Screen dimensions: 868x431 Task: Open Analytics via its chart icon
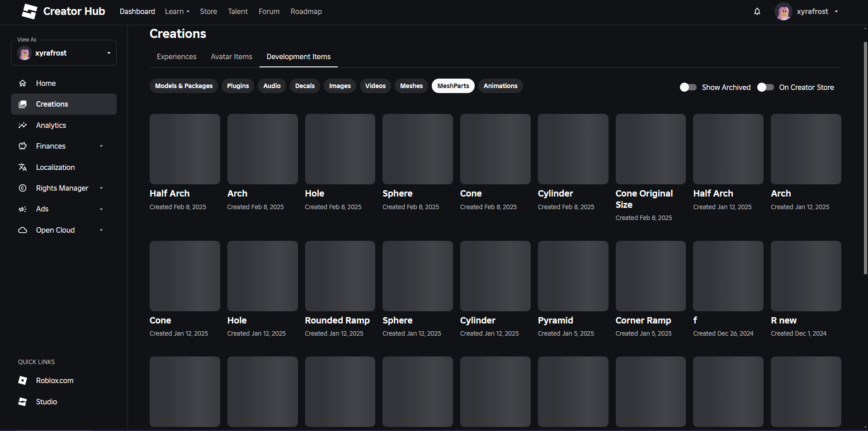tap(22, 125)
